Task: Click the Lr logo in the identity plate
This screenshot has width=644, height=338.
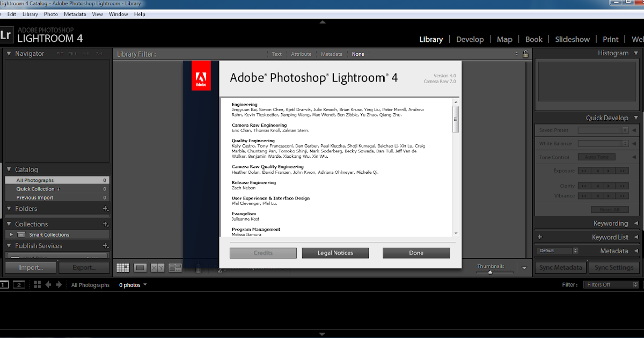Action: (6, 35)
